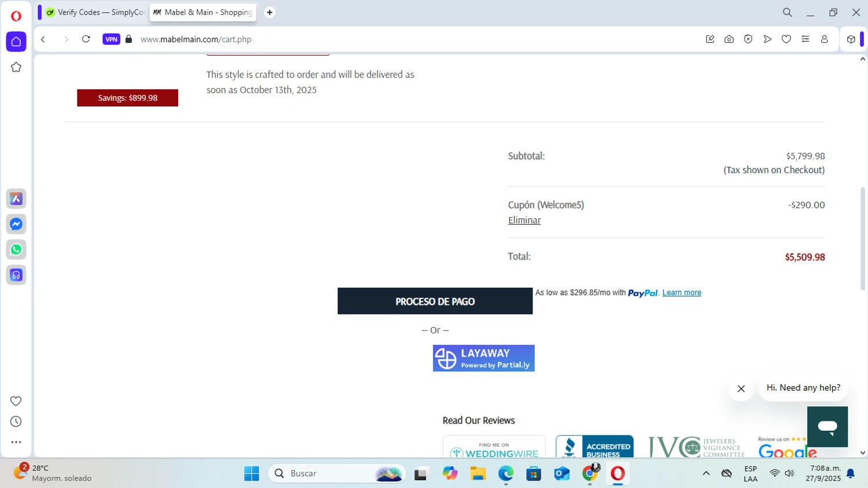Open File Explorer from taskbar
868x488 pixels.
478,474
